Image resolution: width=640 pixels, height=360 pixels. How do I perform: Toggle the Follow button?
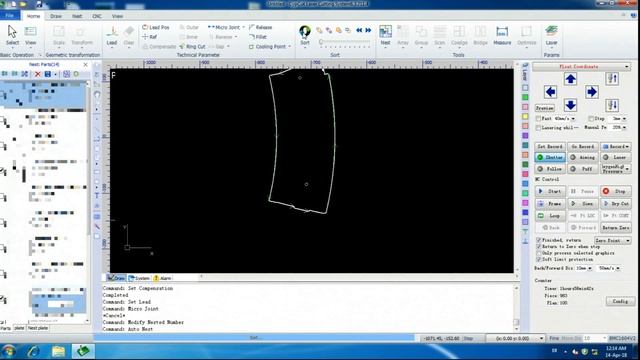point(550,169)
